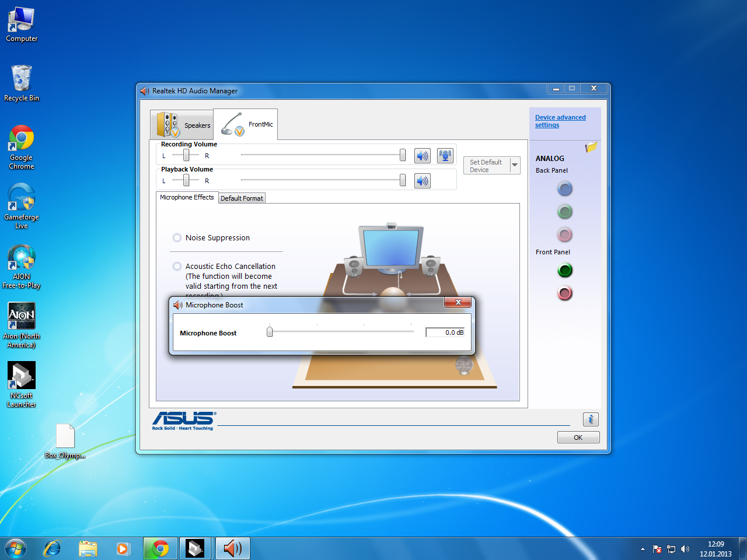
Task: Launch Internet Explorer from the taskbar
Action: (x=53, y=549)
